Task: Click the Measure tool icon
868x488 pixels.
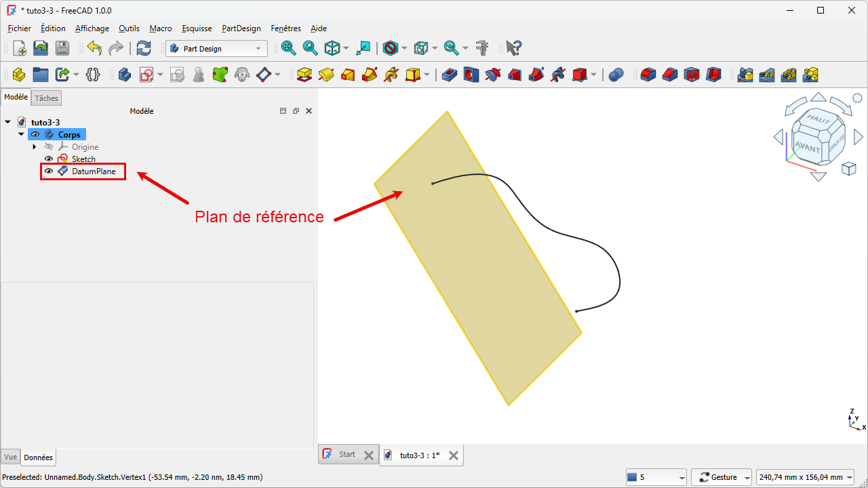Action: [x=482, y=48]
